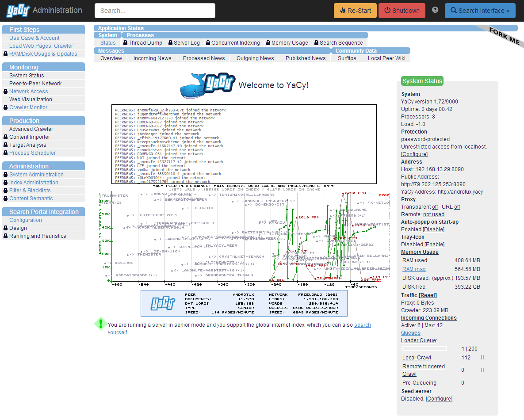Click the Remote proxy 'not used' link
524x420 pixels.
coord(434,214)
